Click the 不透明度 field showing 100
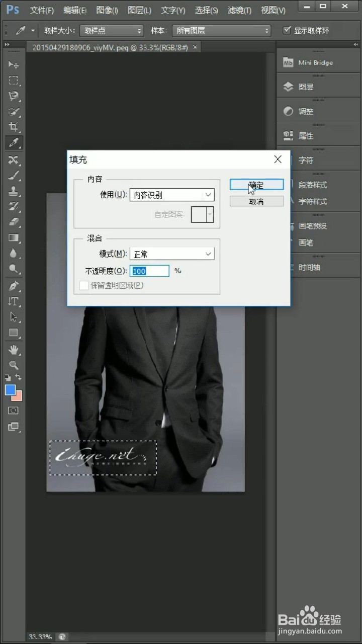 pos(150,271)
